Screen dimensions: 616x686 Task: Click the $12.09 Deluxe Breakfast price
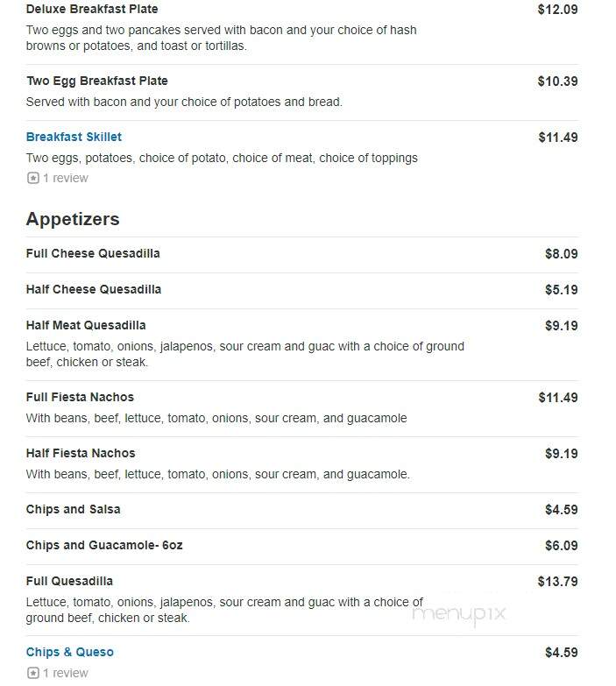click(x=558, y=10)
